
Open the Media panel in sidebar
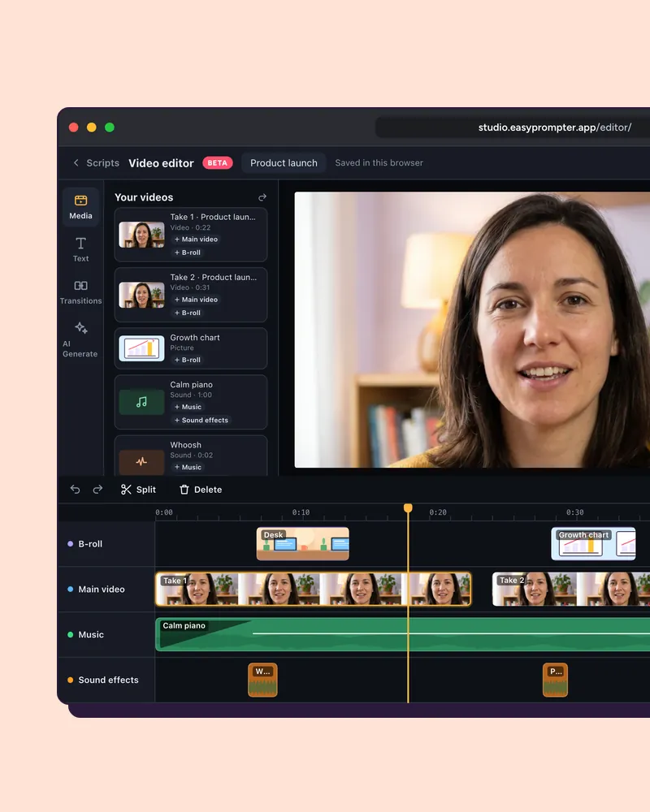[80, 206]
